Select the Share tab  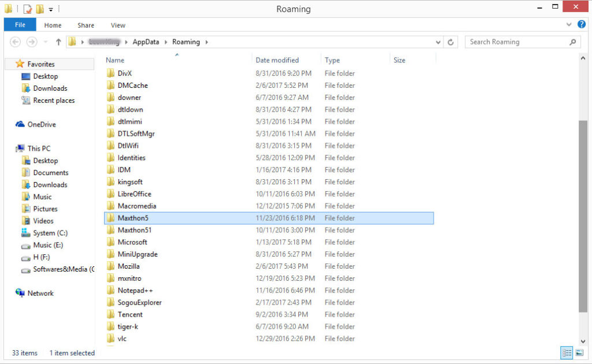tap(86, 25)
